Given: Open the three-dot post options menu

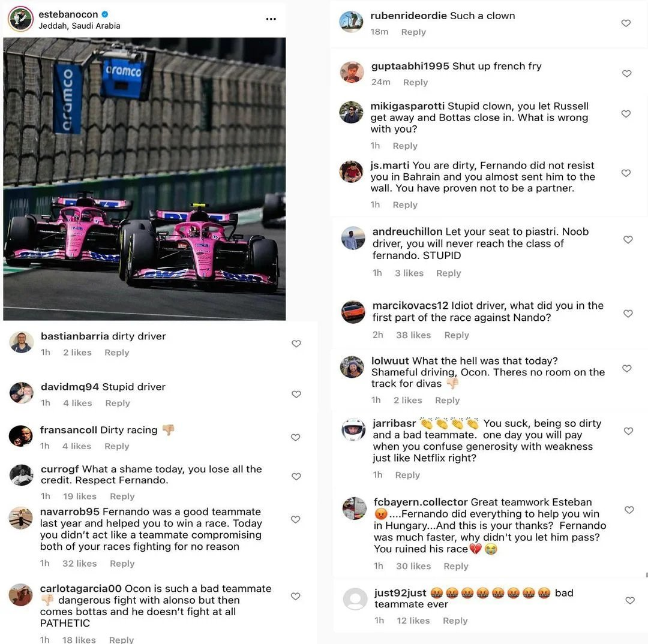Looking at the screenshot, I should tap(271, 19).
